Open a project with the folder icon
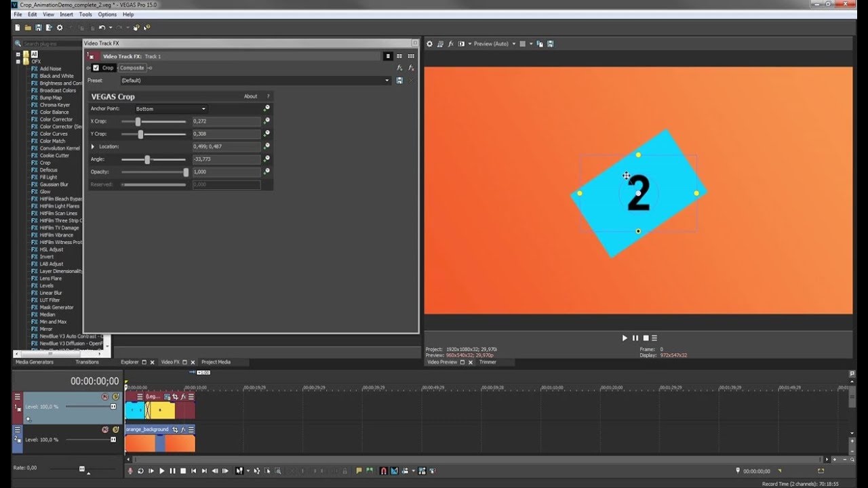 (x=28, y=28)
